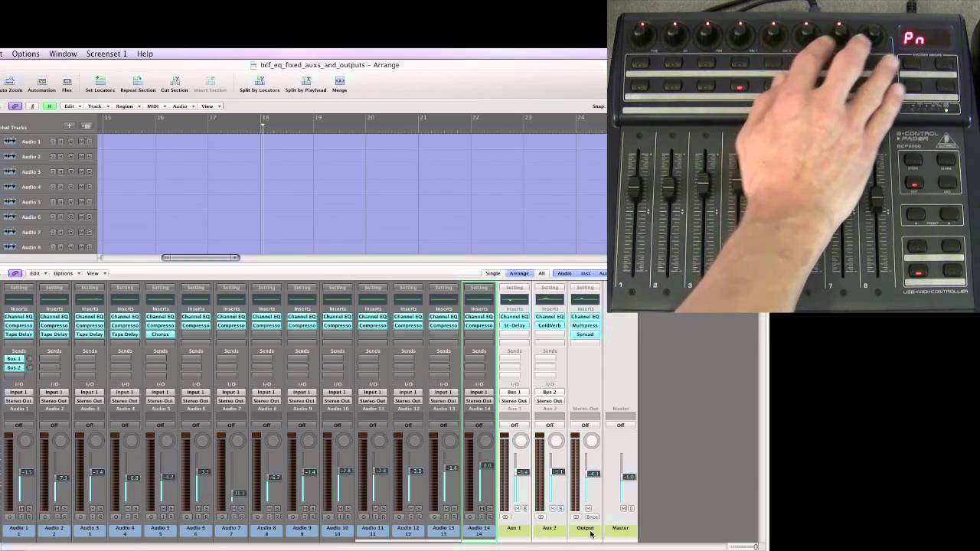
Task: Open the Arrange Track dropdown menu
Action: 97,106
